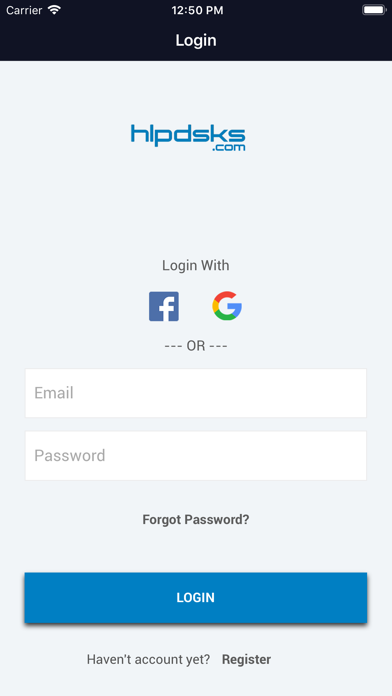The image size is (392, 696).
Task: Open the Forgot Password? link
Action: [x=196, y=519]
